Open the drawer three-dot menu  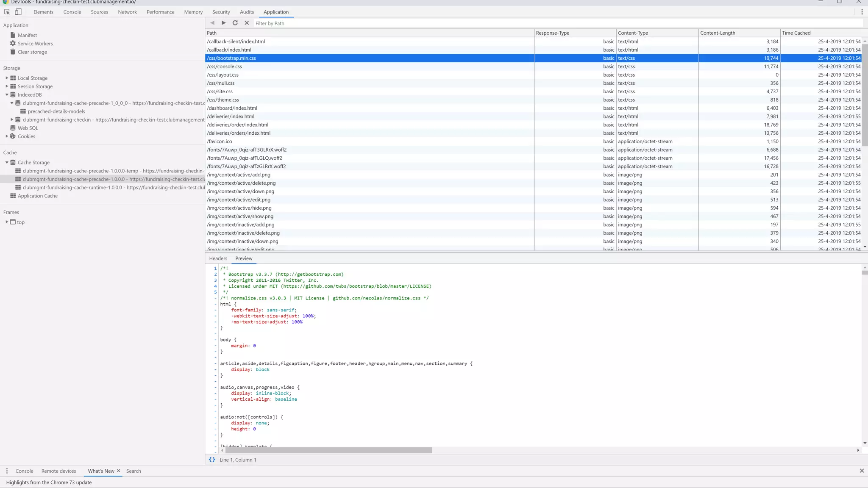(7, 471)
